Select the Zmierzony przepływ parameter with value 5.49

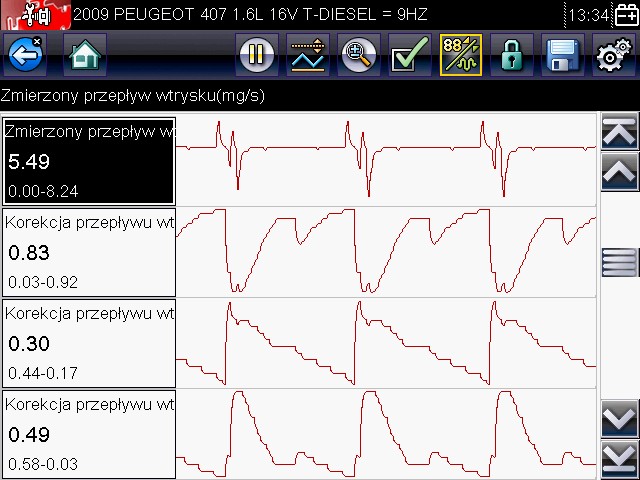(89, 161)
